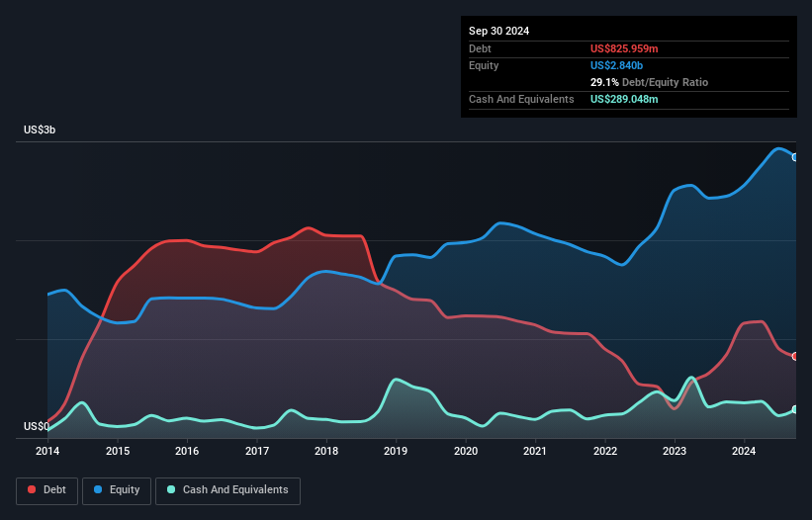Click the 2017 axis label
The image size is (812, 520).
tap(257, 451)
